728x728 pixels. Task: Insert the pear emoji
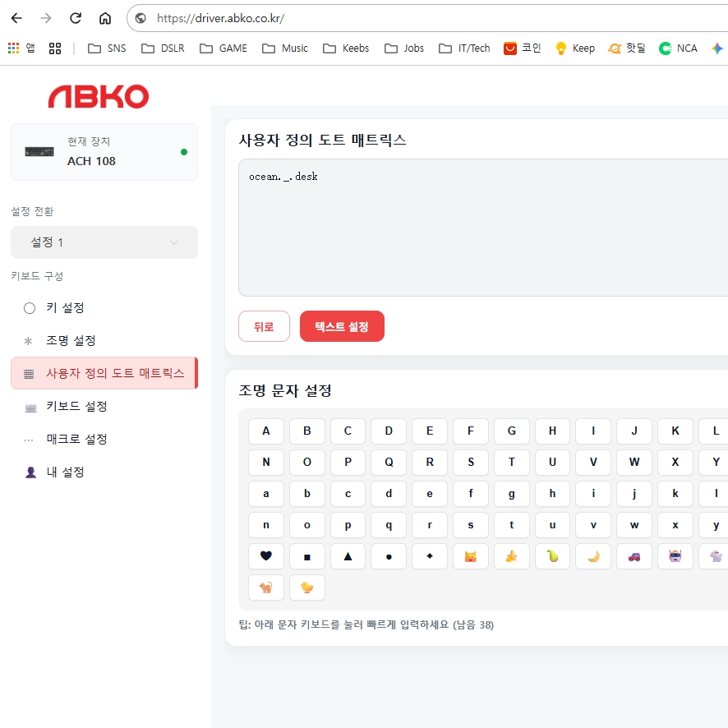click(552, 555)
